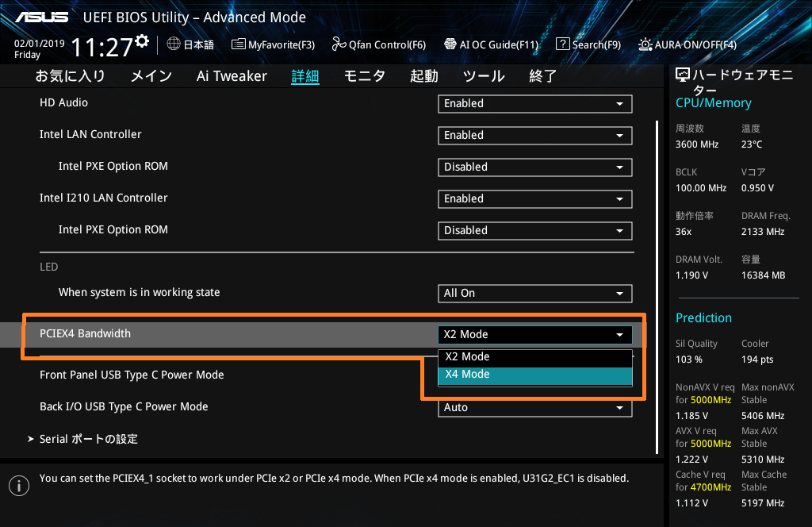Screen dimensions: 812x527
Task: Click the globe language icon
Action: pos(174,44)
